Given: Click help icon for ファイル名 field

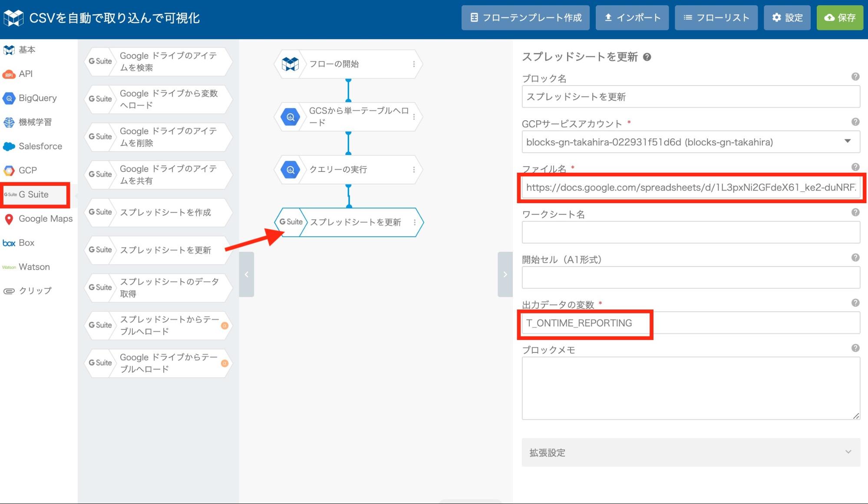Looking at the screenshot, I should [855, 167].
